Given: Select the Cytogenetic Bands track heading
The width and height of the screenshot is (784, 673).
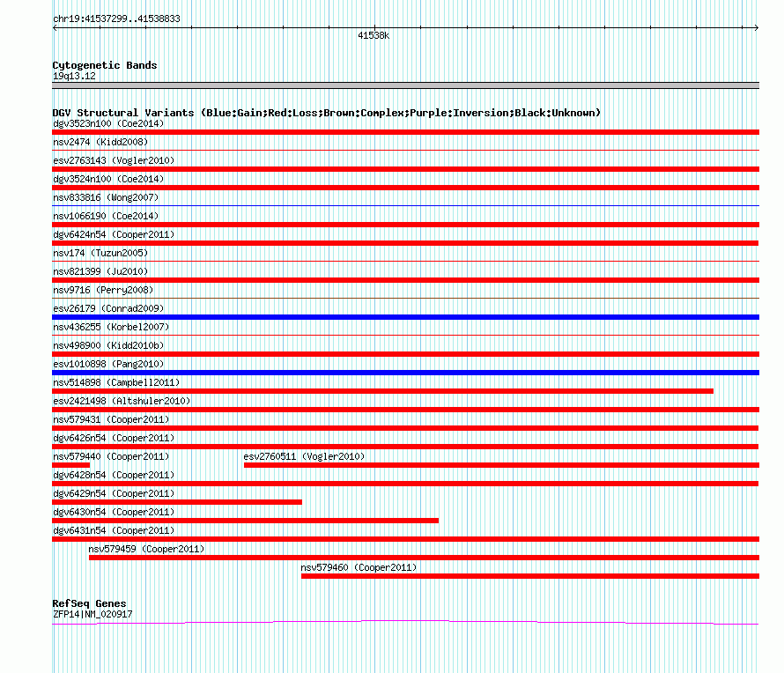Looking at the screenshot, I should [x=105, y=65].
